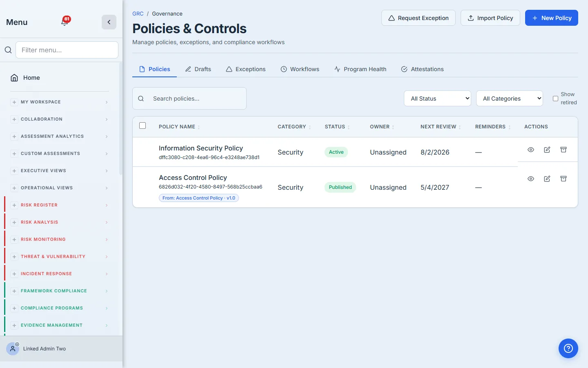
Task: Open the All Status dropdown
Action: tap(437, 99)
